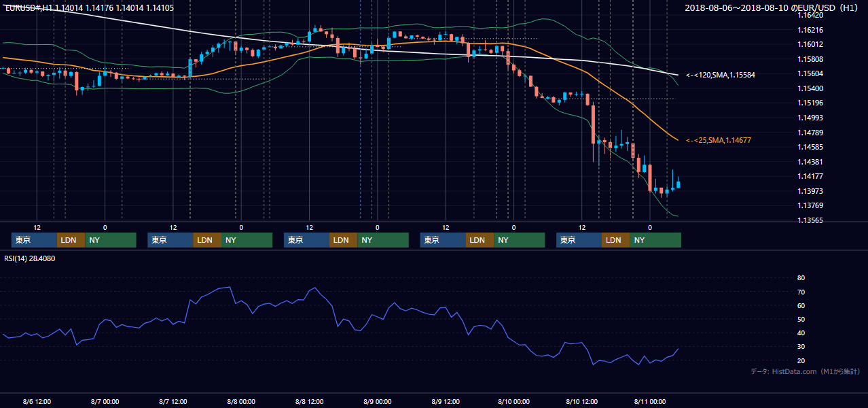The width and height of the screenshot is (868, 408).
Task: Click price axis value 1.15808
Action: coord(810,59)
